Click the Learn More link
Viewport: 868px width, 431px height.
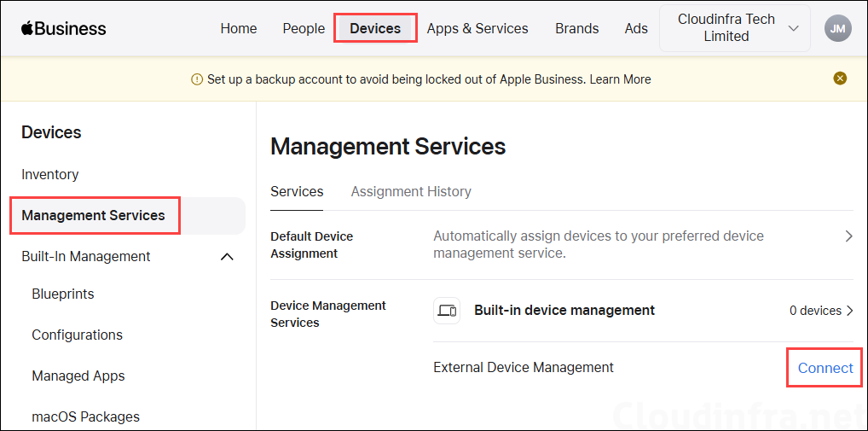coord(620,79)
